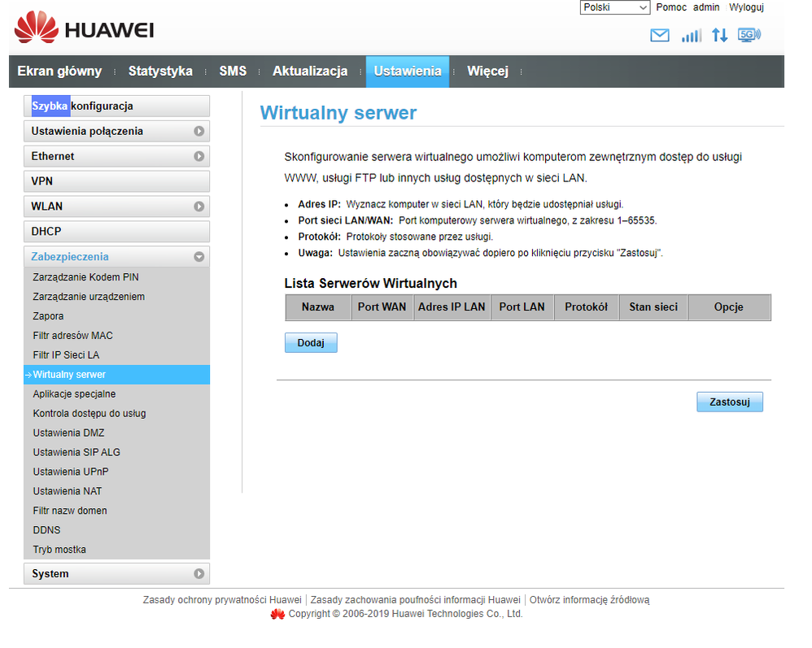This screenshot has width=812, height=648.
Task: Open the VPN sidebar item
Action: pos(116,181)
